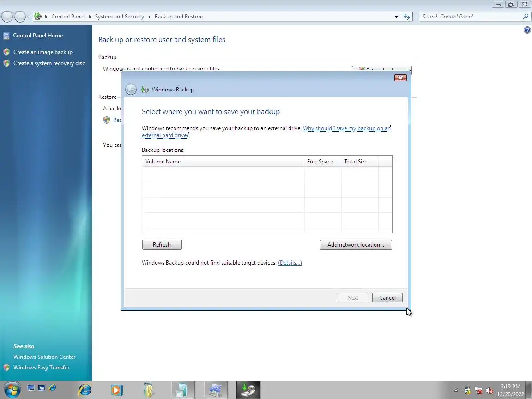Click the network disconnected tray icon
Screen dimensions: 532x399
click(479, 391)
